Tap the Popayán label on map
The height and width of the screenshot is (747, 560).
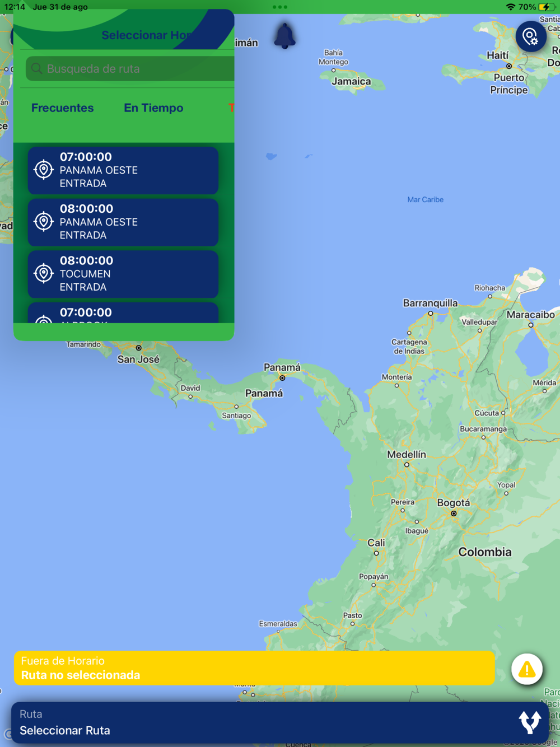coord(374,576)
